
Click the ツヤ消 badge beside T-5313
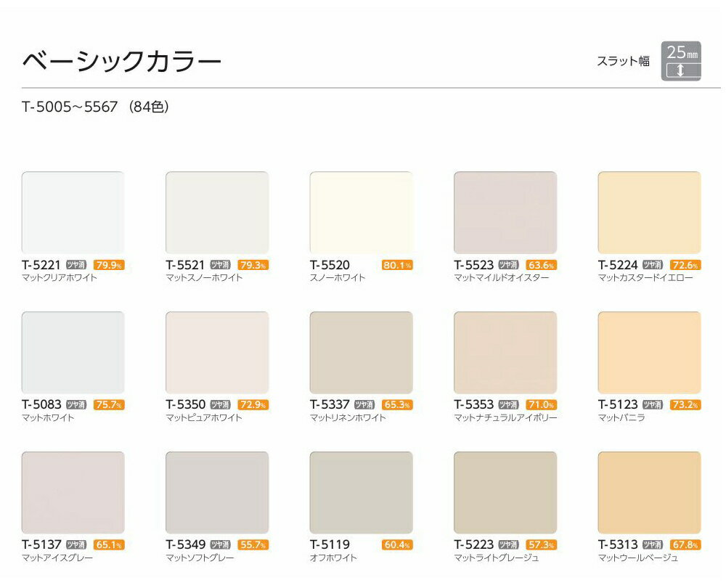click(x=653, y=544)
